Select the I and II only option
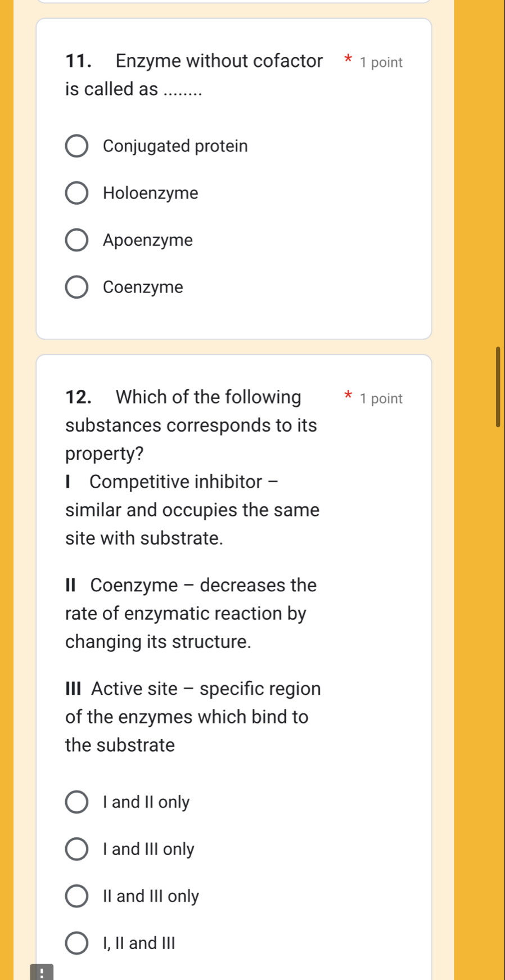Screen dimensions: 505x980 coord(77,802)
